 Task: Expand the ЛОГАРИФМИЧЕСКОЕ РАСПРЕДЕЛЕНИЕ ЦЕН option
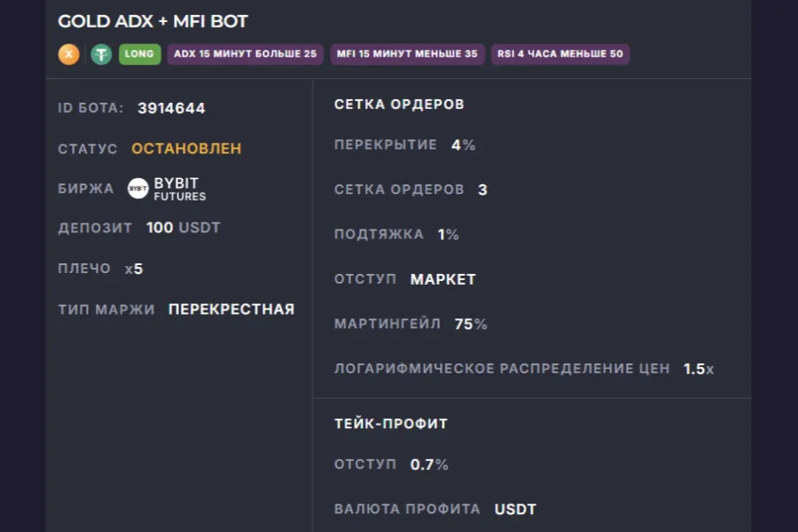point(525,369)
